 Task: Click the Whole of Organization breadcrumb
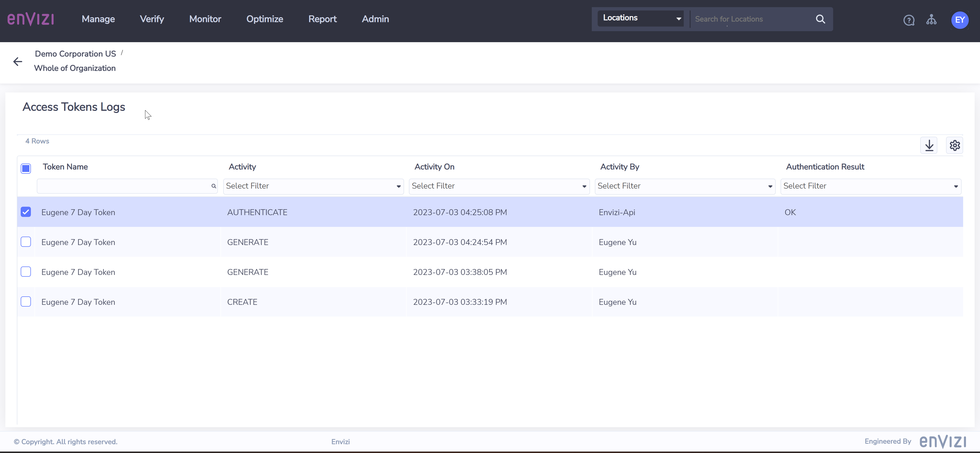(x=75, y=68)
